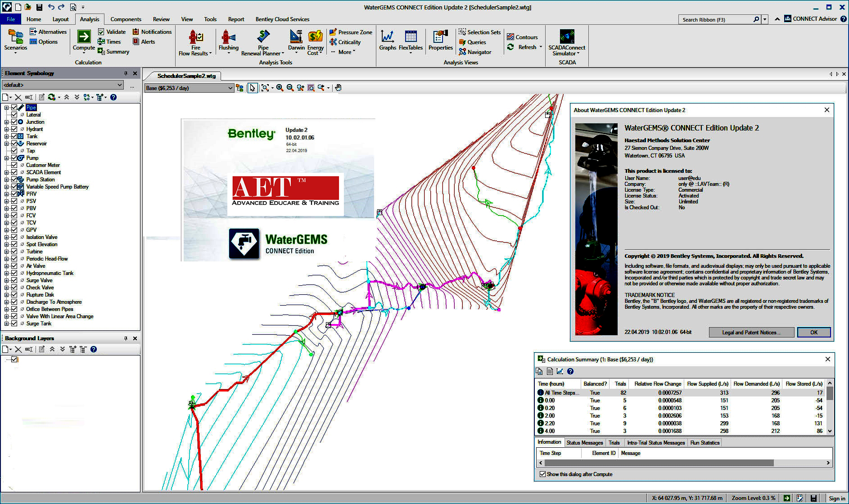Open the Graphs view
The height and width of the screenshot is (504, 849).
click(387, 37)
